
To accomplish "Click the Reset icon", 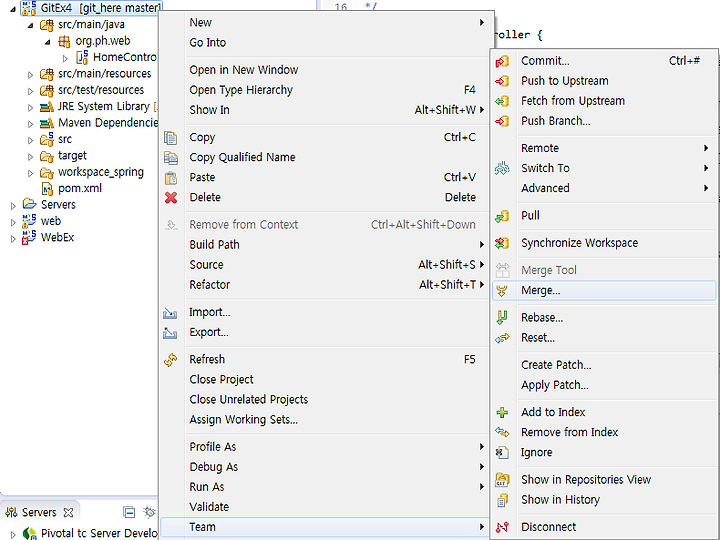I will (x=502, y=338).
